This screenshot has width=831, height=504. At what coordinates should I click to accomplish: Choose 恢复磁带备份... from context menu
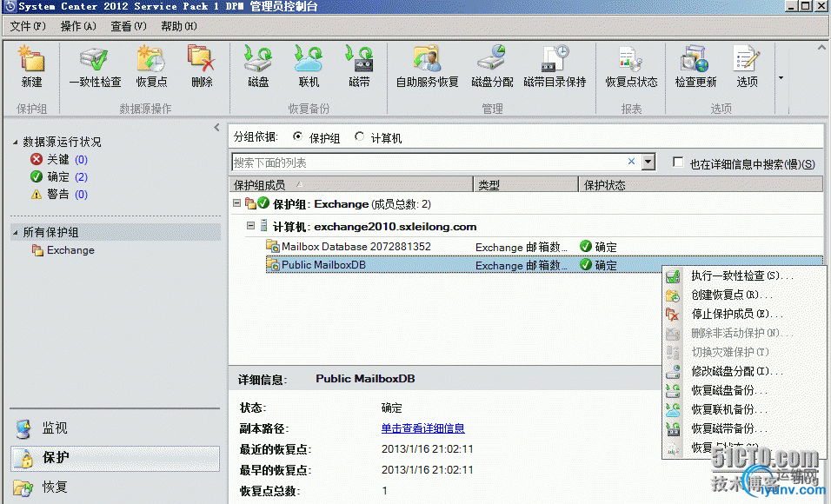743,428
